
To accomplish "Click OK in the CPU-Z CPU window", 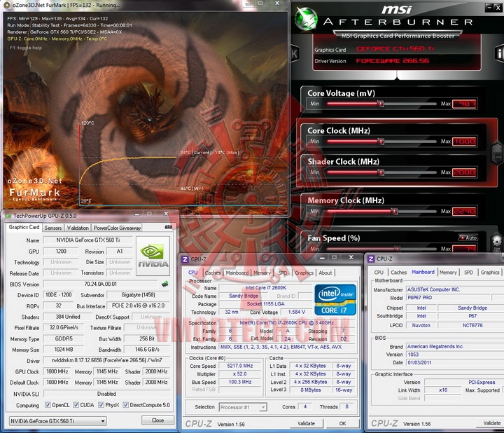I will pyautogui.click(x=342, y=423).
